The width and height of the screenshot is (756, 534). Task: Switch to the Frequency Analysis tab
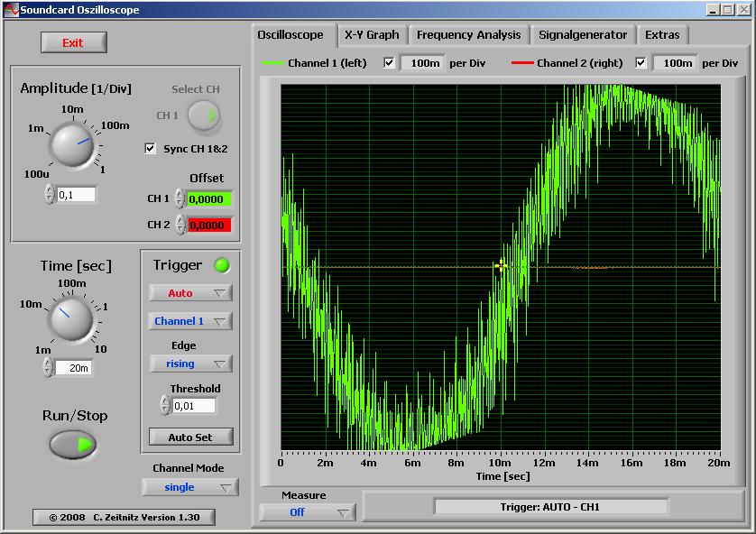[468, 35]
